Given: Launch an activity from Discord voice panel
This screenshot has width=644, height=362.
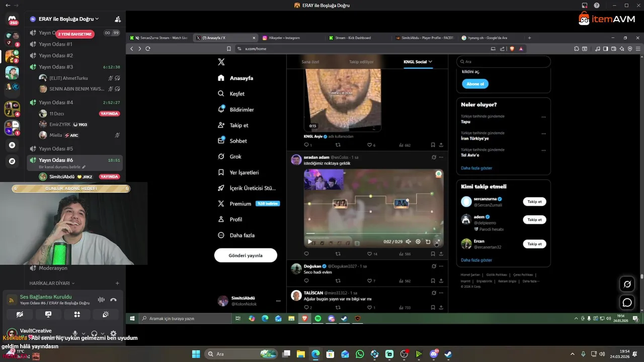Looking at the screenshot, I should [77, 314].
